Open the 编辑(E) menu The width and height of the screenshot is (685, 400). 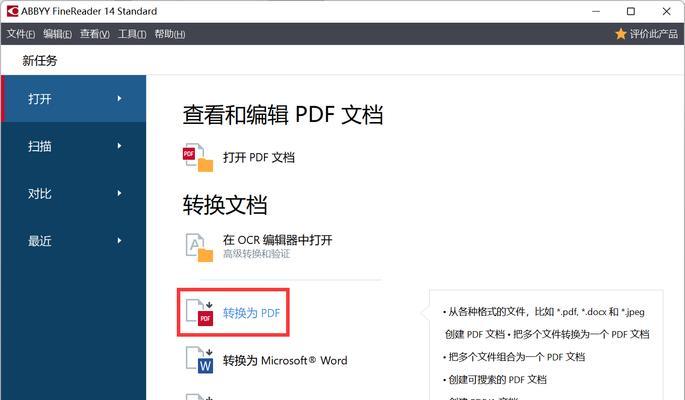[58, 34]
